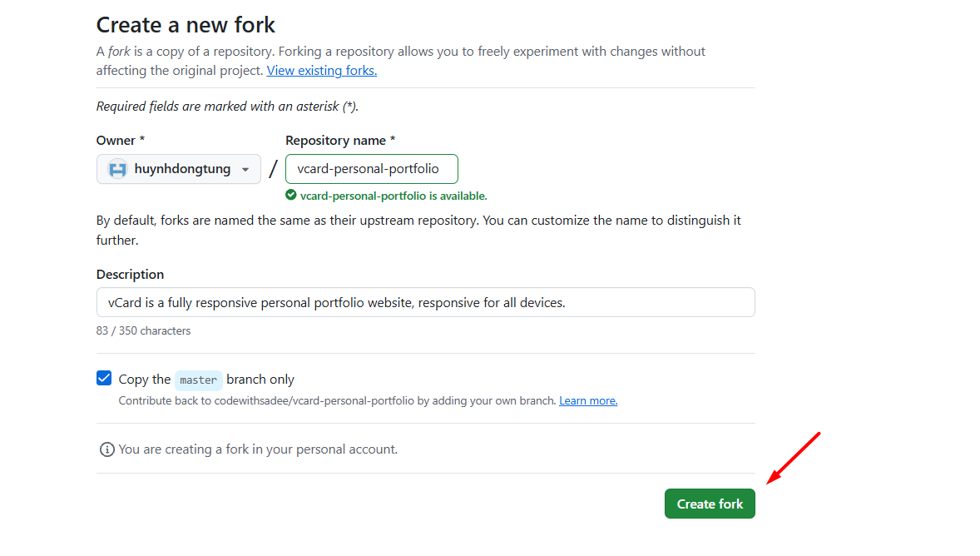Select the vcard-personal-portfolio repository name field
The image size is (980, 556).
pos(371,168)
